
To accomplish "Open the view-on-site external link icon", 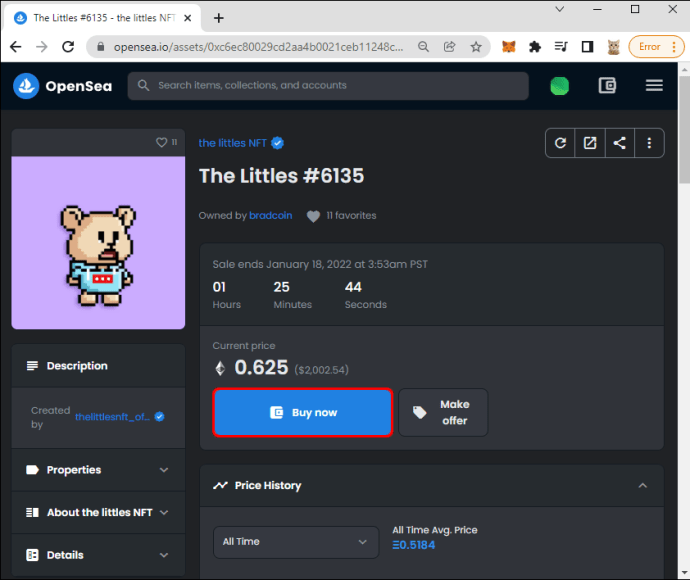I will click(590, 143).
